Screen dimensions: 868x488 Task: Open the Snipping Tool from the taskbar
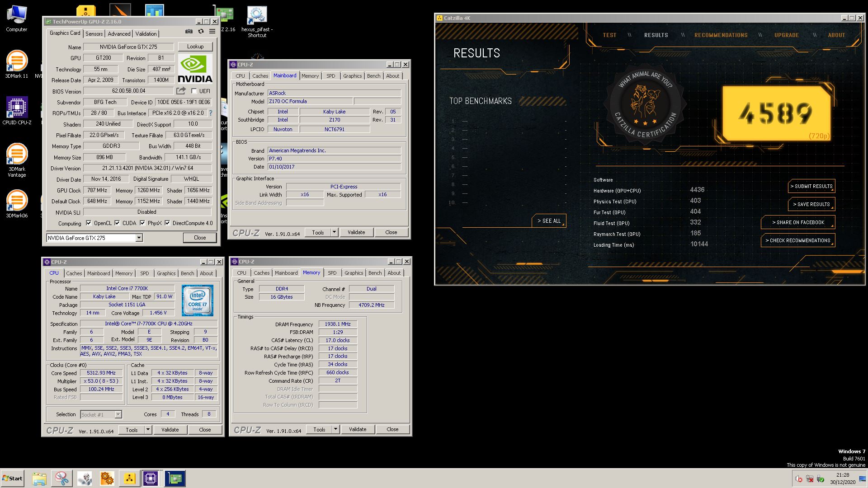point(62,479)
